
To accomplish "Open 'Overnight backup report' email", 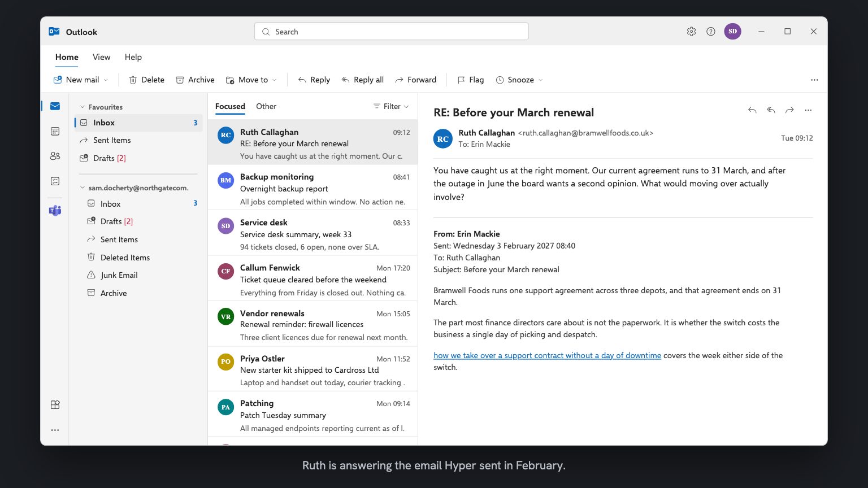I will pos(313,188).
